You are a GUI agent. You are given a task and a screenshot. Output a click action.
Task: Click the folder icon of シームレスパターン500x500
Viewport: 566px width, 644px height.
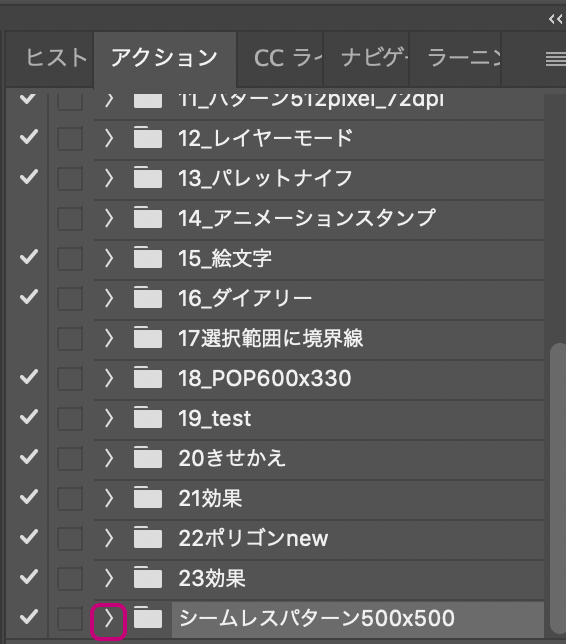point(148,617)
